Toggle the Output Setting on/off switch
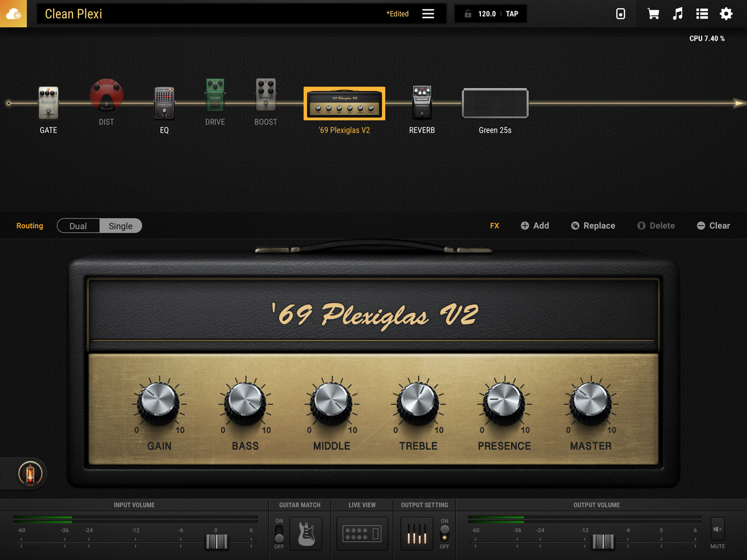Screen dimensions: 747x560 tap(445, 533)
